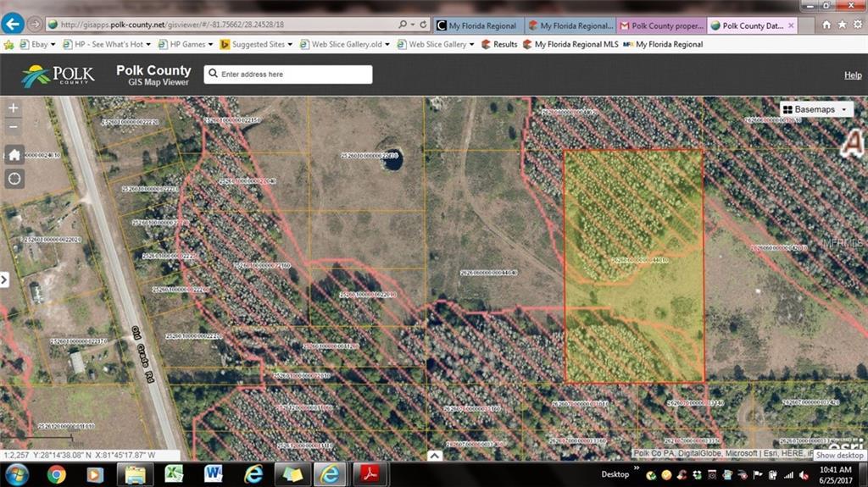868x487 pixels.
Task: Click the search magnifier icon in the address box
Action: (213, 74)
